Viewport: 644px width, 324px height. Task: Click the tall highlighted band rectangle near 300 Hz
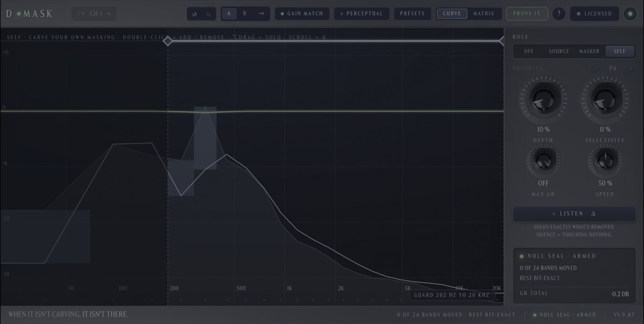[x=205, y=138]
